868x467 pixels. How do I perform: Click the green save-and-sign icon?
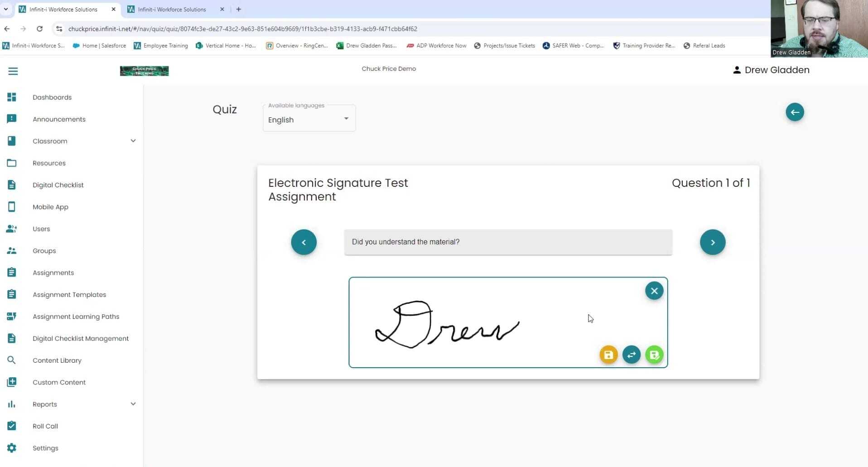tap(654, 355)
